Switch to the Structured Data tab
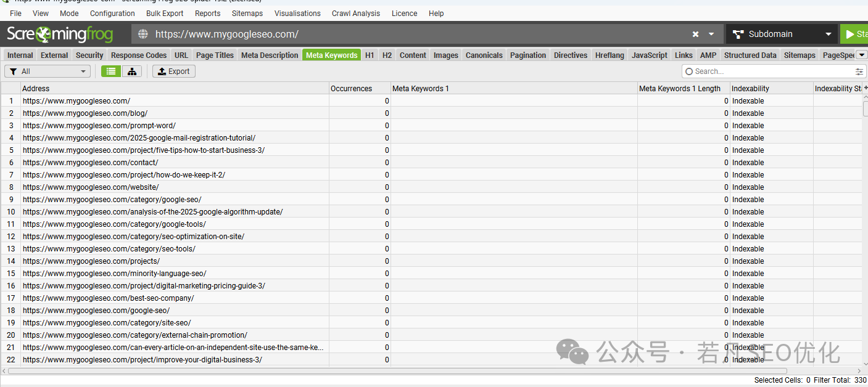The image size is (868, 387). 750,55
